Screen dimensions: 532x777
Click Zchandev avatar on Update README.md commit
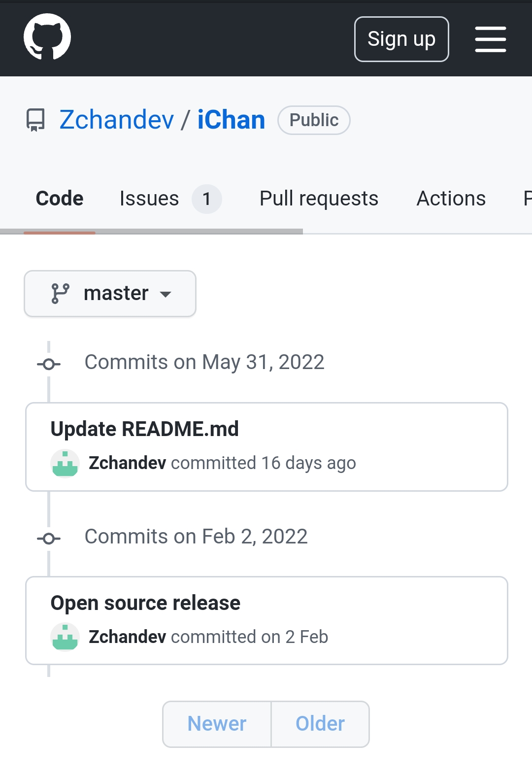click(65, 463)
